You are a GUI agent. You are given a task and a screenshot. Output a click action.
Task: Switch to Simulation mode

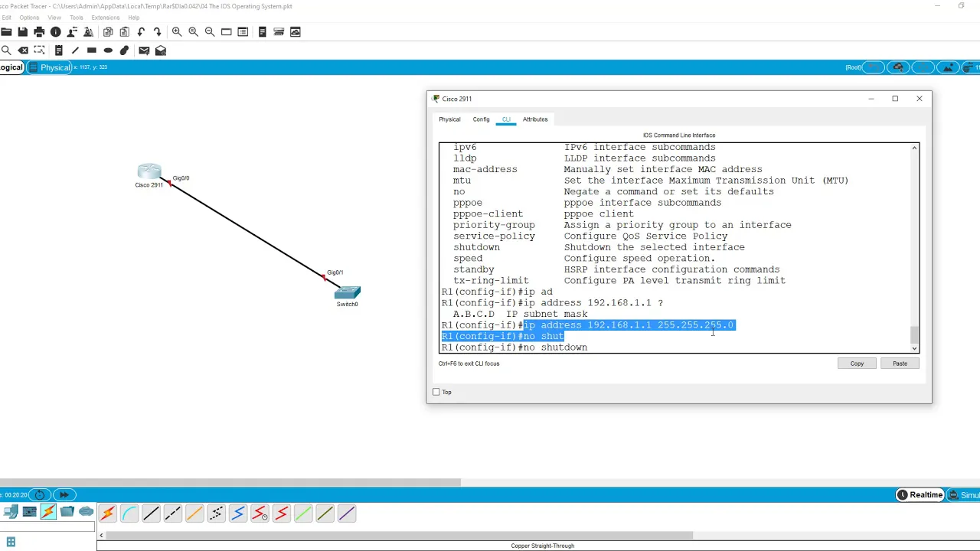964,495
